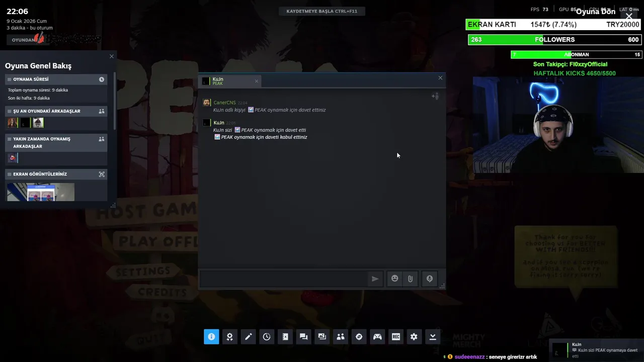Click friends icon in Yakın Zamanda Oynamış Arkadaşlar header

(102, 139)
